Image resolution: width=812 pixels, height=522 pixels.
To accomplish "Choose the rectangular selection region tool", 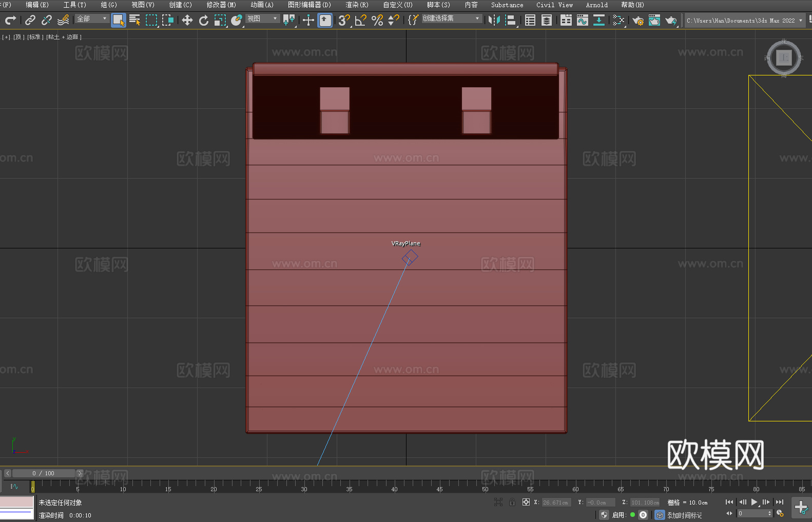I will [x=151, y=20].
